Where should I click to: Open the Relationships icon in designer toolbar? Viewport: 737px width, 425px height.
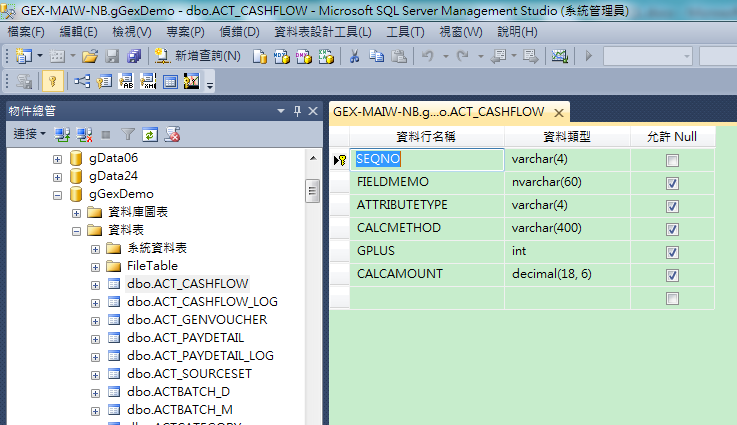(x=82, y=81)
